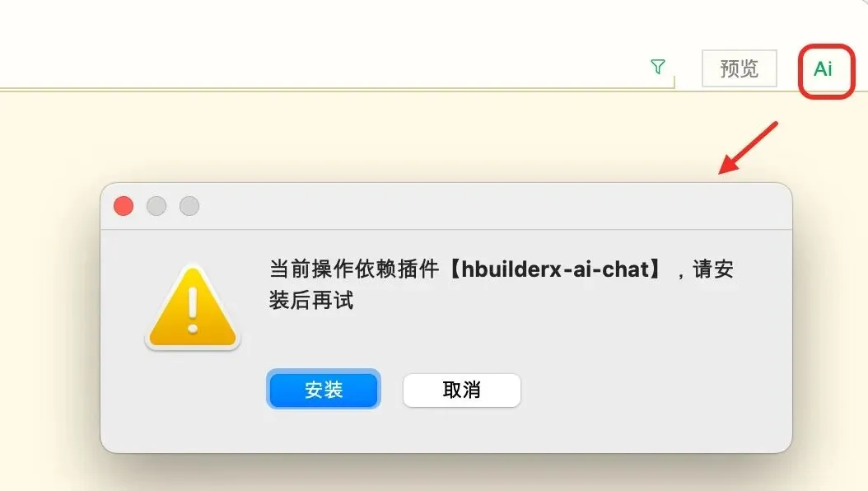Click the dialog's gray minimize circle
Screen dimensions: 868x491
pyautogui.click(x=156, y=206)
